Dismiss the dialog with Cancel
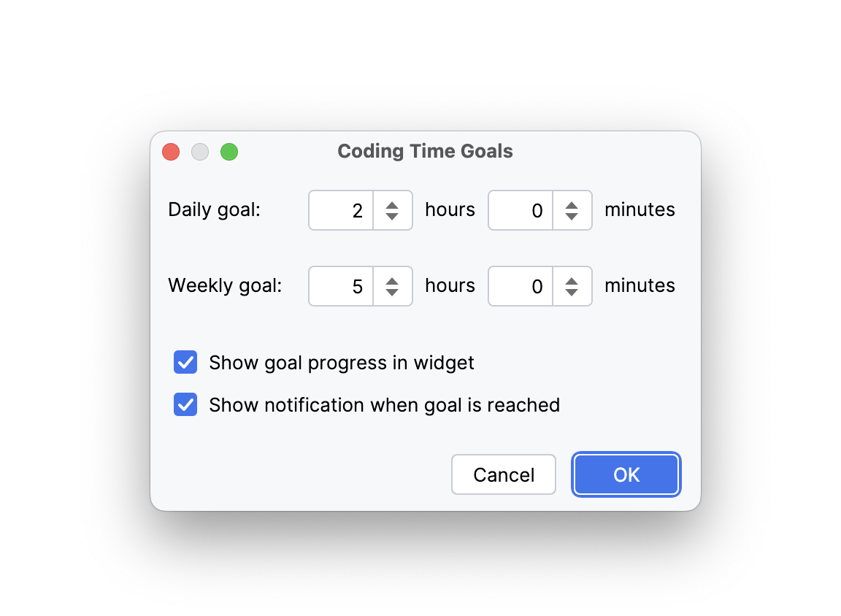This screenshot has width=841, height=616. (503, 474)
